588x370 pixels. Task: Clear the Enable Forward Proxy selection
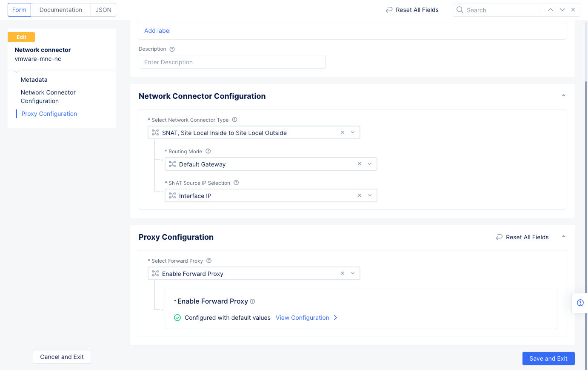343,273
